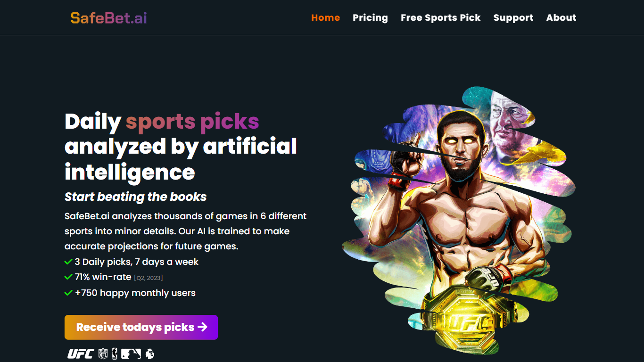Click the NBA logo icon
This screenshot has height=362, width=644.
click(115, 354)
